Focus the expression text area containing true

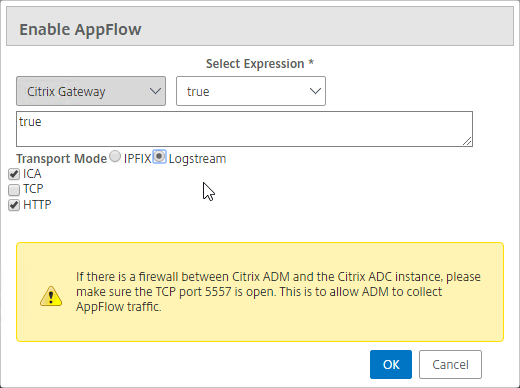[244, 129]
